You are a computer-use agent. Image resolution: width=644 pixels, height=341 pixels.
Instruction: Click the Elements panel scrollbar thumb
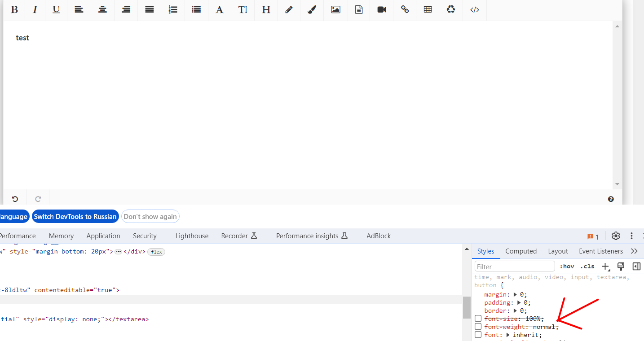tap(467, 307)
